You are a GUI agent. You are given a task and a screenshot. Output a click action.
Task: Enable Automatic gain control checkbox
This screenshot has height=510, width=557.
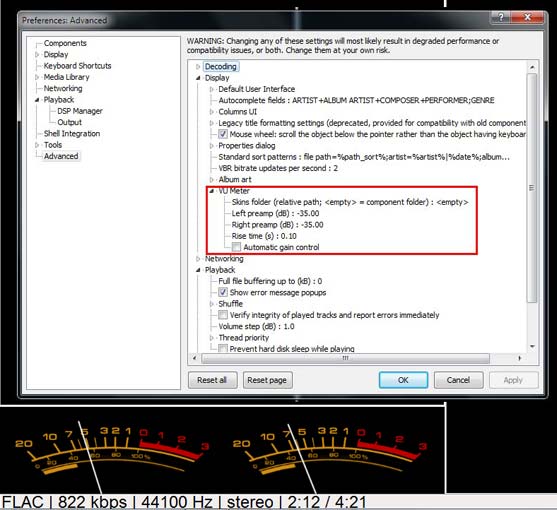click(x=236, y=247)
